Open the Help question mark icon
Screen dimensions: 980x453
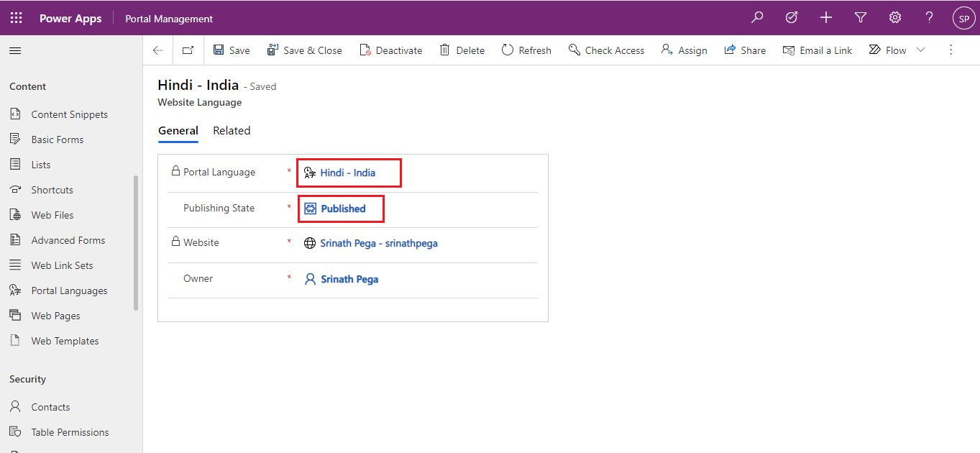(930, 18)
